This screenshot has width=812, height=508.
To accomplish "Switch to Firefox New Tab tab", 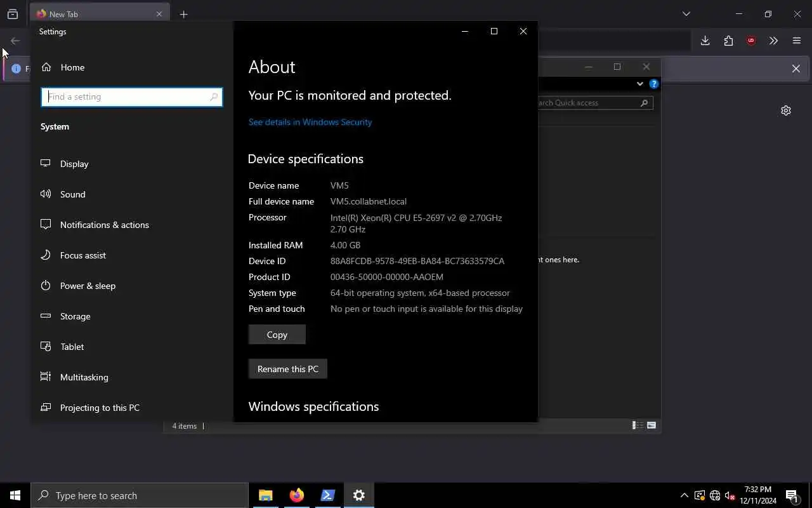I will [98, 14].
